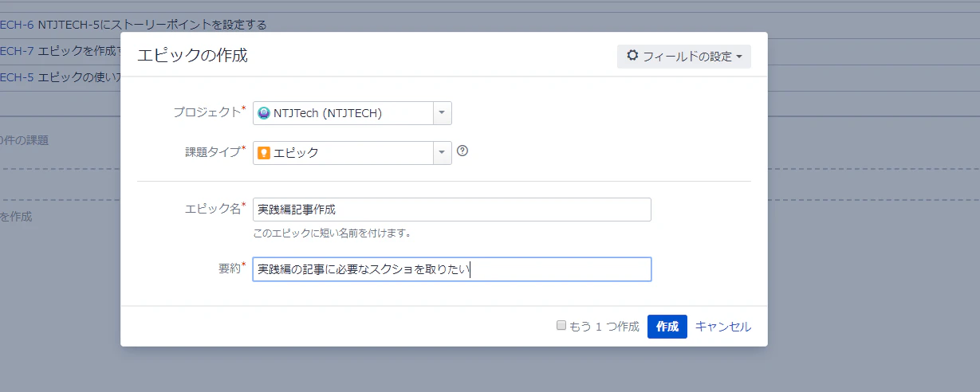Focus the エピック名 text field
The height and width of the screenshot is (392, 980).
[452, 210]
